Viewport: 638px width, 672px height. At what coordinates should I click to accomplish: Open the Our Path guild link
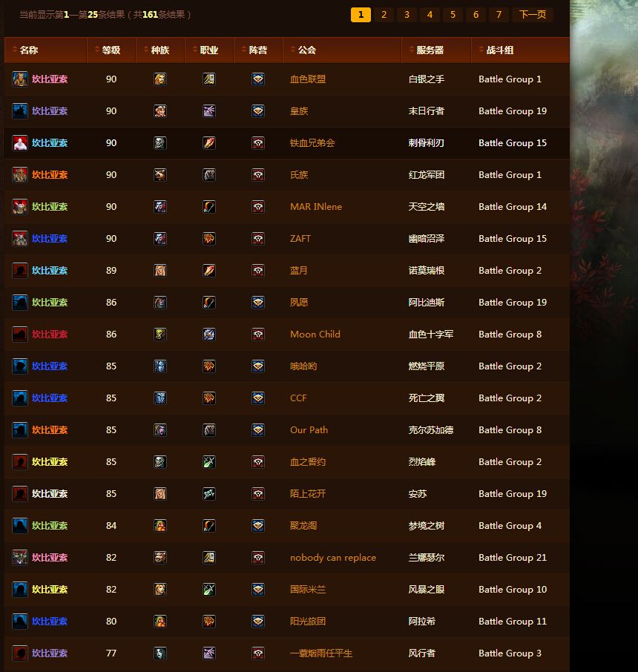tap(309, 430)
